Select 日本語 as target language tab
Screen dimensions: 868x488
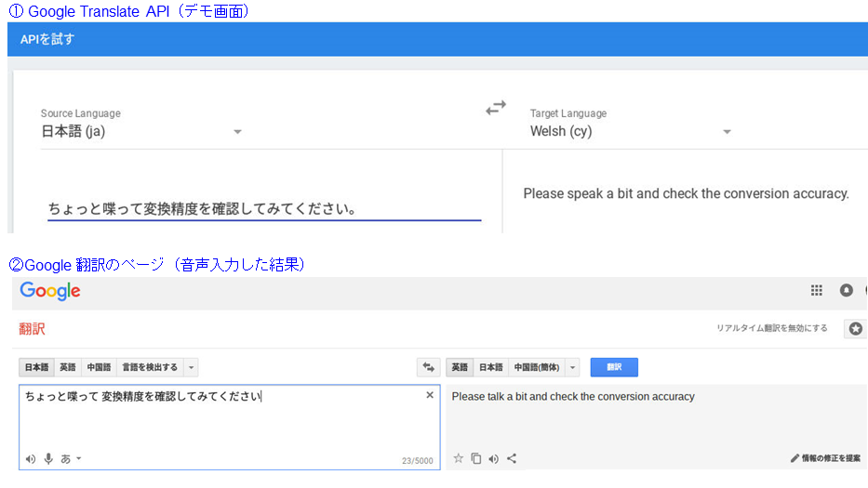[x=490, y=367]
